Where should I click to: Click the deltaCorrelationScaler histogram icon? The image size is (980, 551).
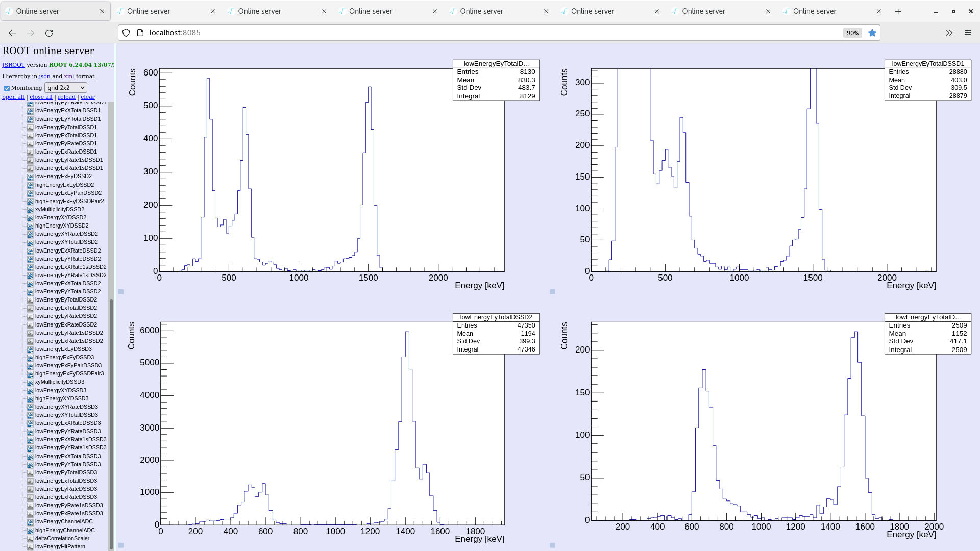[x=30, y=538]
